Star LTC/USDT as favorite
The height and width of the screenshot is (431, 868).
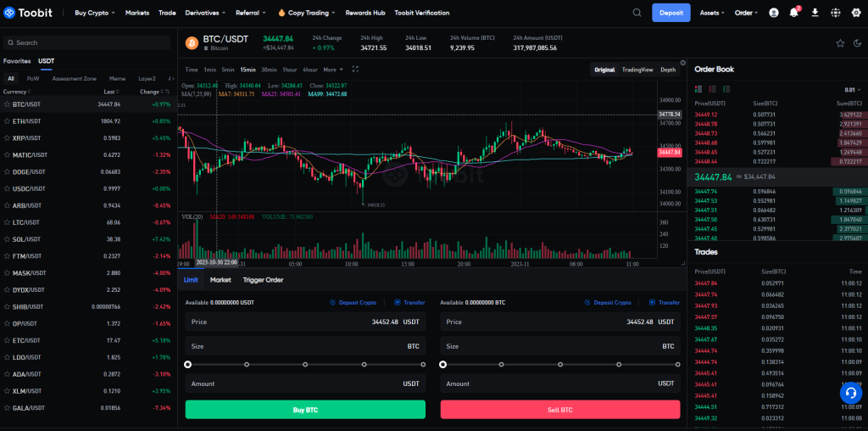click(x=7, y=222)
